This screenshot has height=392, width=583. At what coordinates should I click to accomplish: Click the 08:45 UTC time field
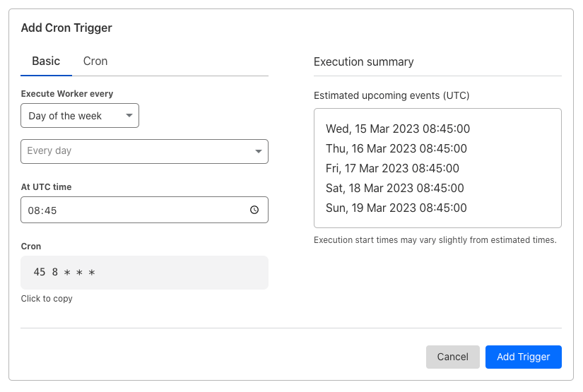click(144, 210)
